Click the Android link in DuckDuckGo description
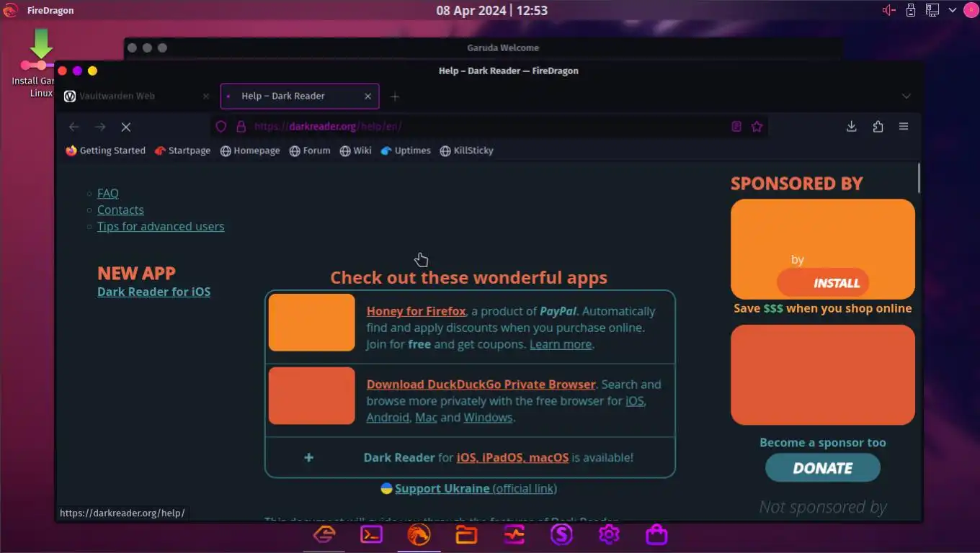This screenshot has width=980, height=553. (388, 418)
